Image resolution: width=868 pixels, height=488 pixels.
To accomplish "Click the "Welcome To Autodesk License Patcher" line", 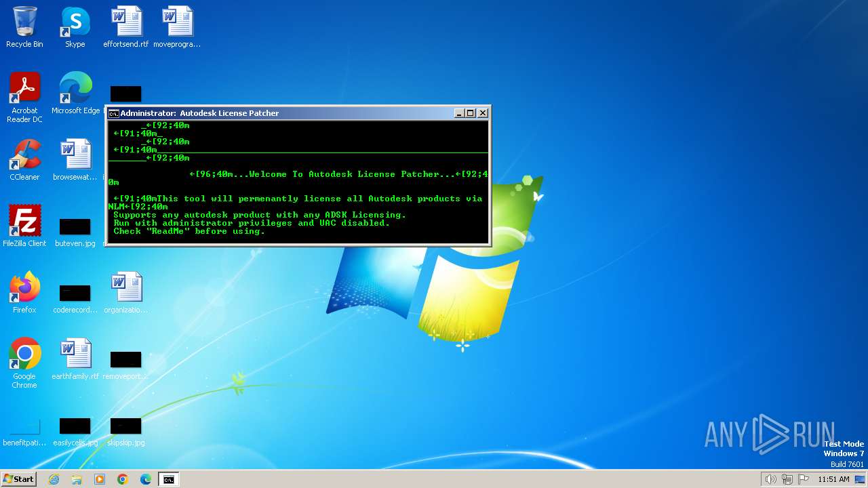I will click(352, 174).
